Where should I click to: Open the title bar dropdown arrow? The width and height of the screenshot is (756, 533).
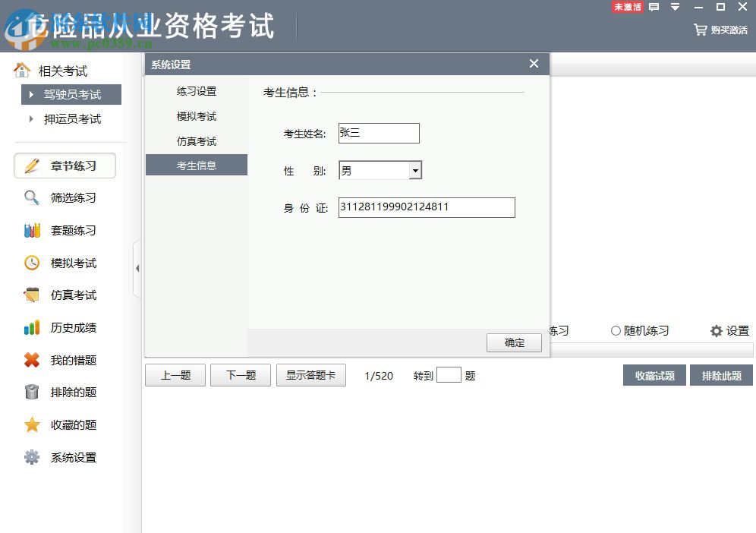pos(675,7)
